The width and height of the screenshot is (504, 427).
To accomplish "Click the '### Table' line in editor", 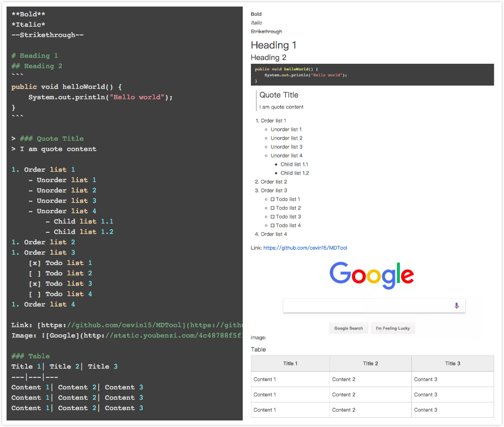I will point(31,356).
